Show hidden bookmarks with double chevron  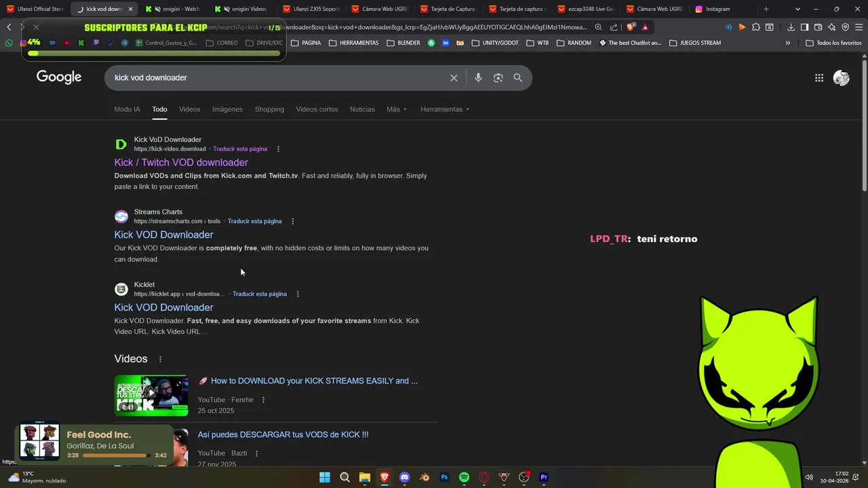coord(787,43)
